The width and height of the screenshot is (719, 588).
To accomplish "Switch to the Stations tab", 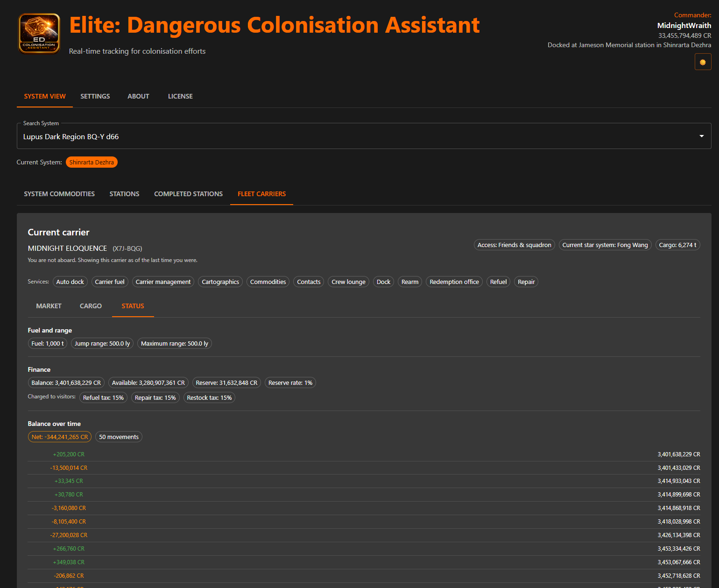I will pos(125,194).
